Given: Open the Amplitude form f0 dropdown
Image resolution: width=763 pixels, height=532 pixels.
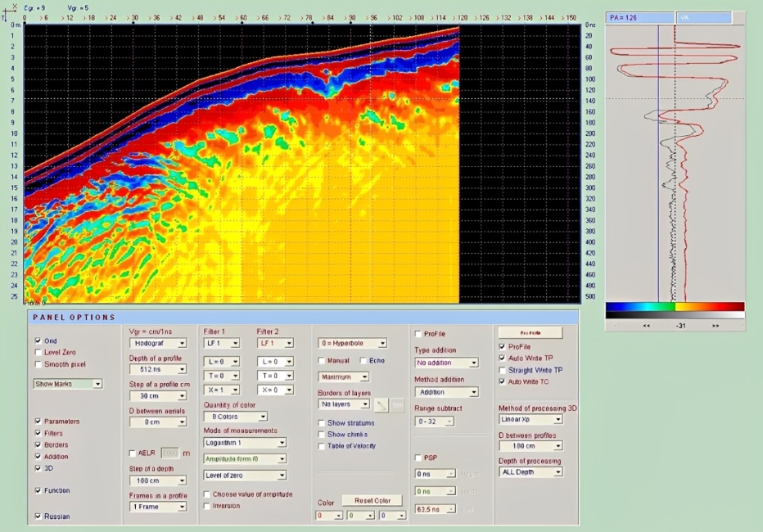Looking at the screenshot, I should pos(245,459).
